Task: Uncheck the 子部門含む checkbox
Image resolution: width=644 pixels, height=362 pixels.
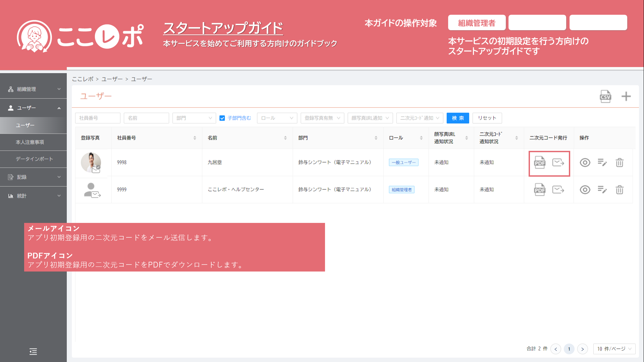Action: point(222,118)
